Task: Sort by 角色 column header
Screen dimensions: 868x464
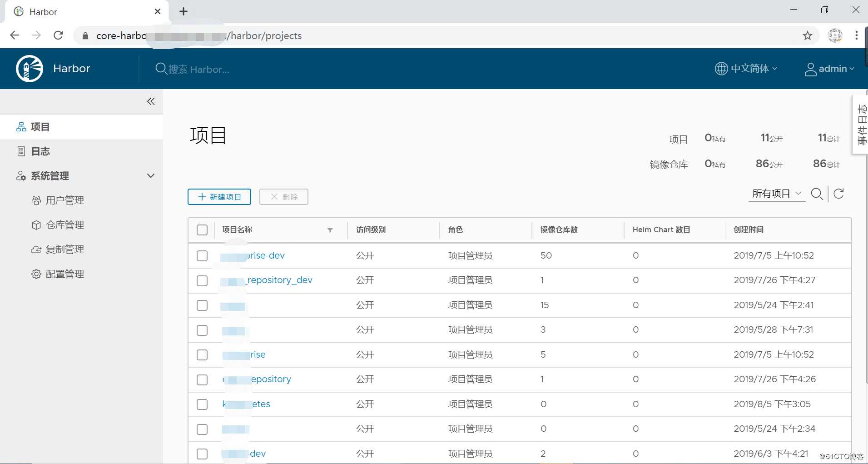Action: tap(456, 230)
